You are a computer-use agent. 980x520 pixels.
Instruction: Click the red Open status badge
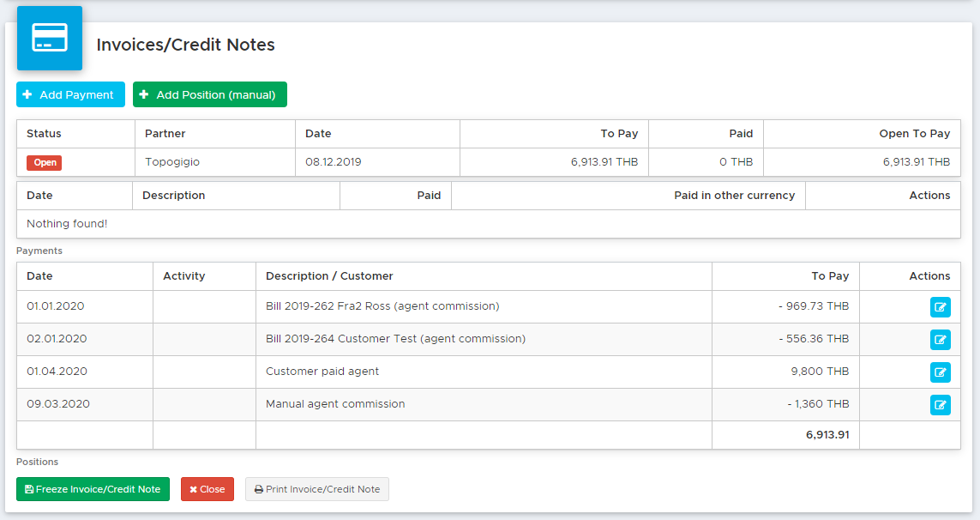45,163
